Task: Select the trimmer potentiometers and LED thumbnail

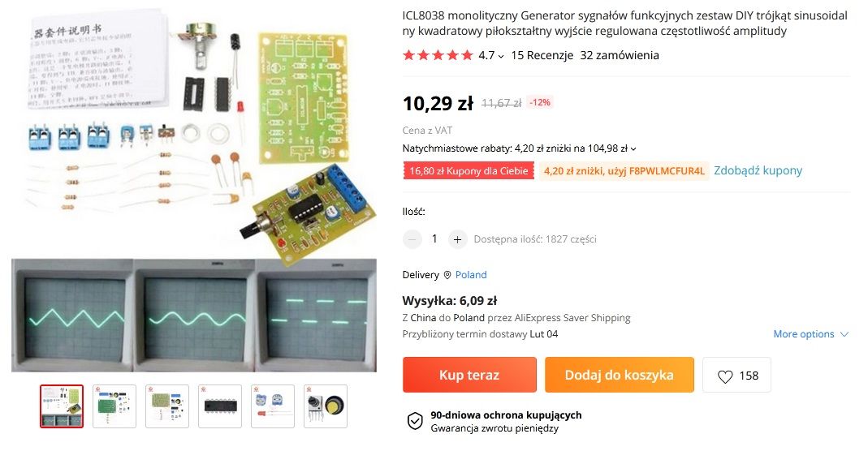Action: pyautogui.click(x=272, y=406)
